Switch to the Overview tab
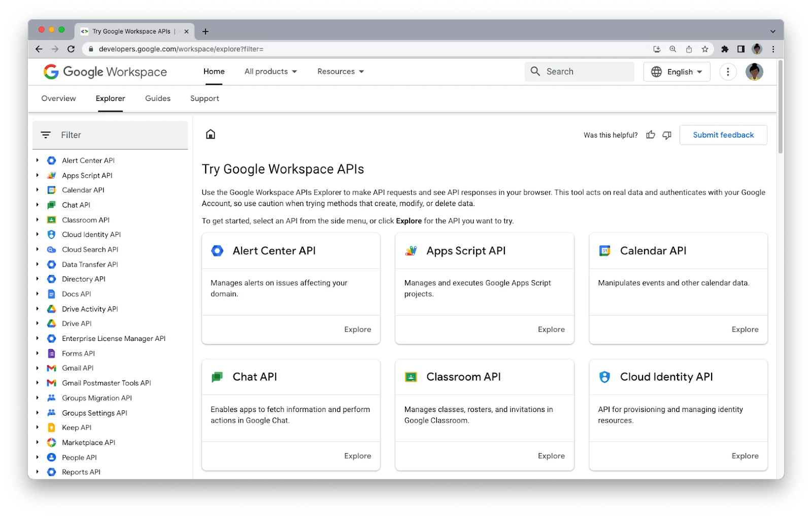812x516 pixels. point(59,98)
